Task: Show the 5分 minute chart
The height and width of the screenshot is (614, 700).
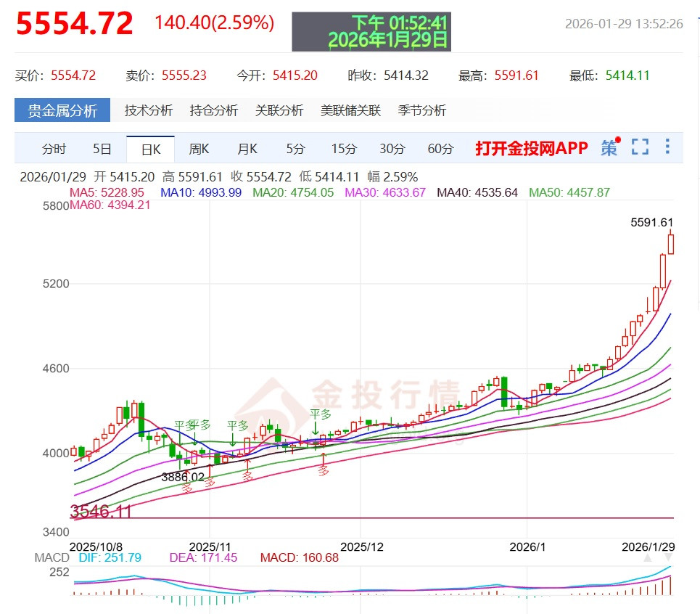Action: tap(295, 149)
